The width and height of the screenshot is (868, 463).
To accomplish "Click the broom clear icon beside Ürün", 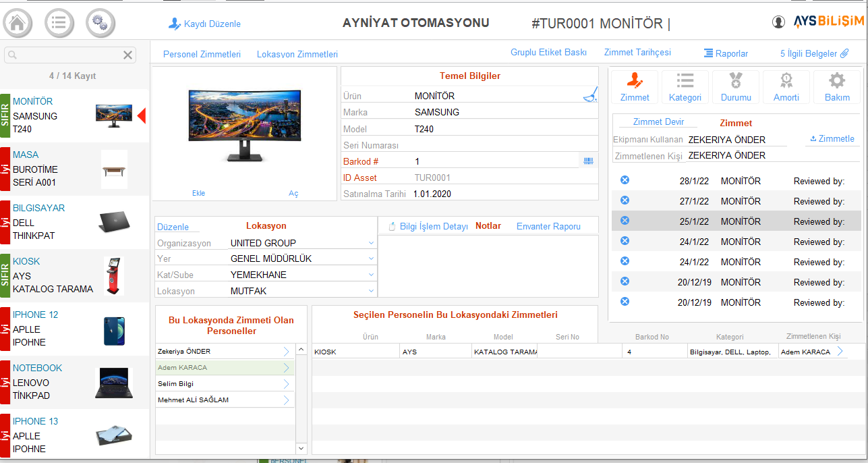I will point(590,95).
